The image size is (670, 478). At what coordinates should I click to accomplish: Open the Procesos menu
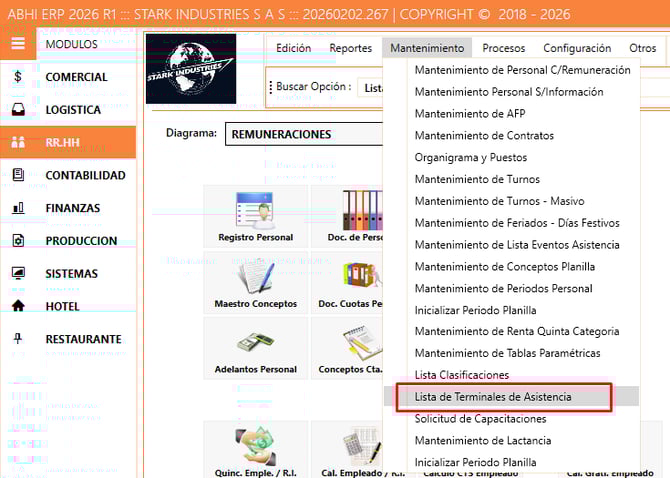(x=503, y=48)
